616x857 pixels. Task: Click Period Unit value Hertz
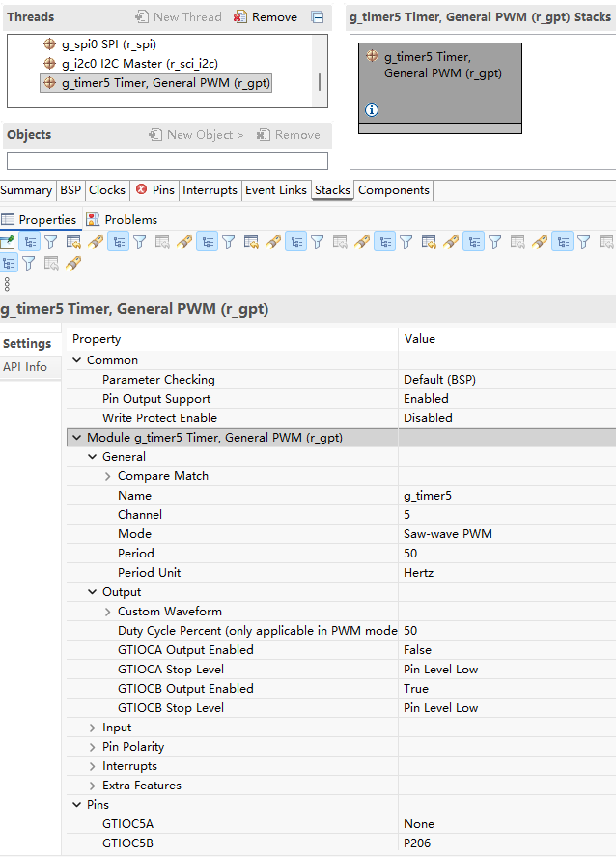coord(418,573)
